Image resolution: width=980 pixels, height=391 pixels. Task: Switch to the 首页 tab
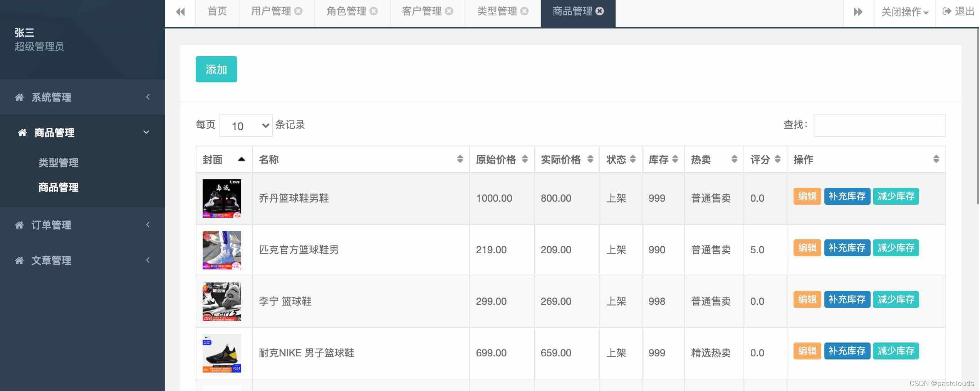[x=217, y=12]
